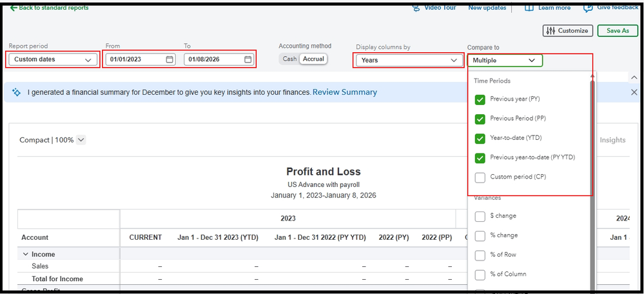The width and height of the screenshot is (644, 294).
Task: Open New updates link
Action: (x=487, y=8)
